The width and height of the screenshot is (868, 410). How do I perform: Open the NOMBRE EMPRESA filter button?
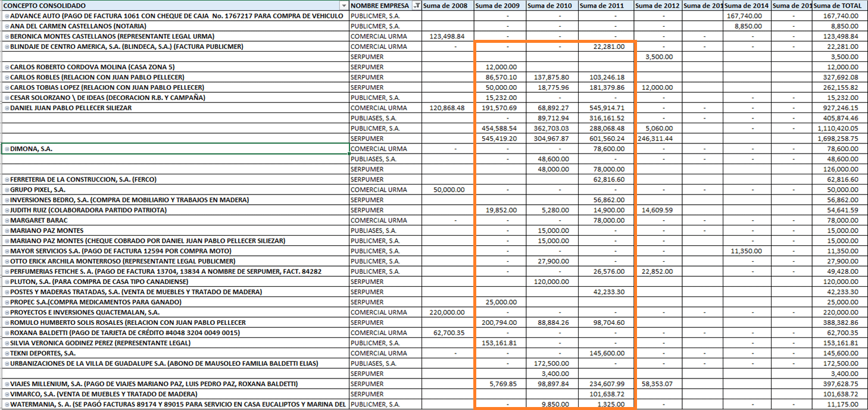(x=416, y=5)
